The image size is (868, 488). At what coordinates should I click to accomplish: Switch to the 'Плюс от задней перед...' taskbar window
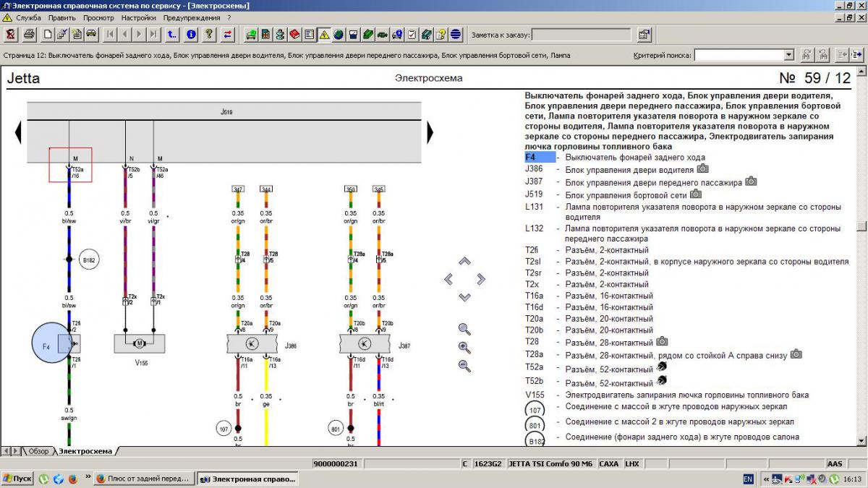pos(143,479)
